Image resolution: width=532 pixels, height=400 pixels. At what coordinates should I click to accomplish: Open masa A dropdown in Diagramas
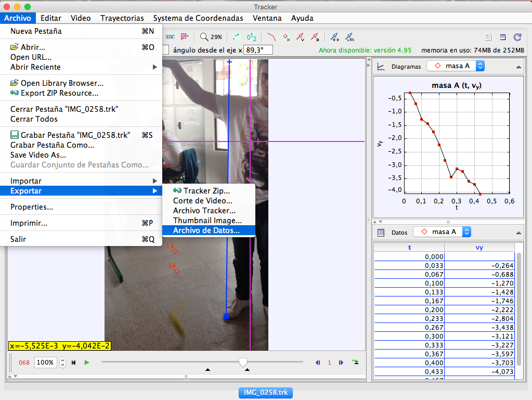456,66
